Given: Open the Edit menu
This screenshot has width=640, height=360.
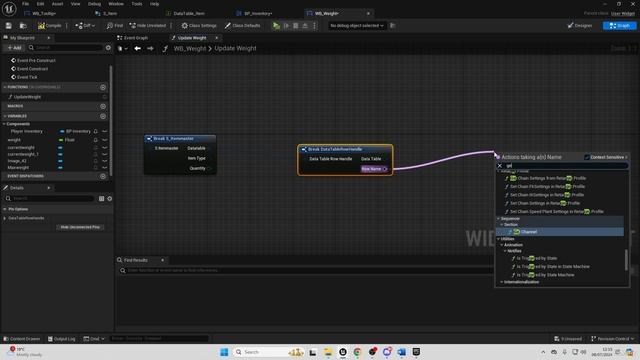Looking at the screenshot, I should point(40,4).
